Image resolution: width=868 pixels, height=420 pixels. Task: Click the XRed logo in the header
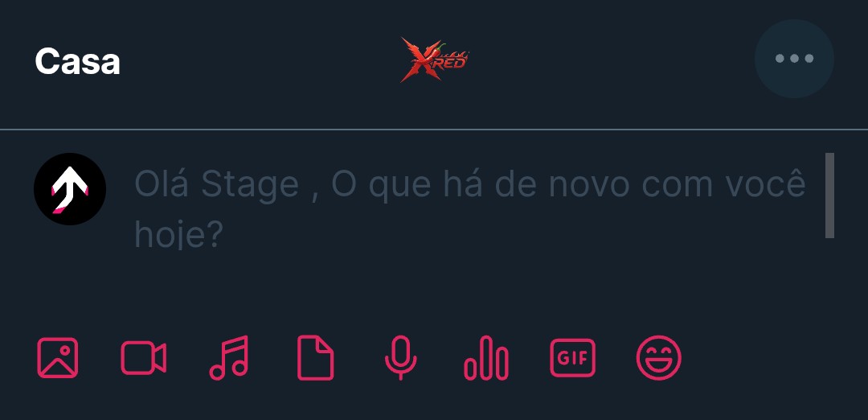[435, 60]
